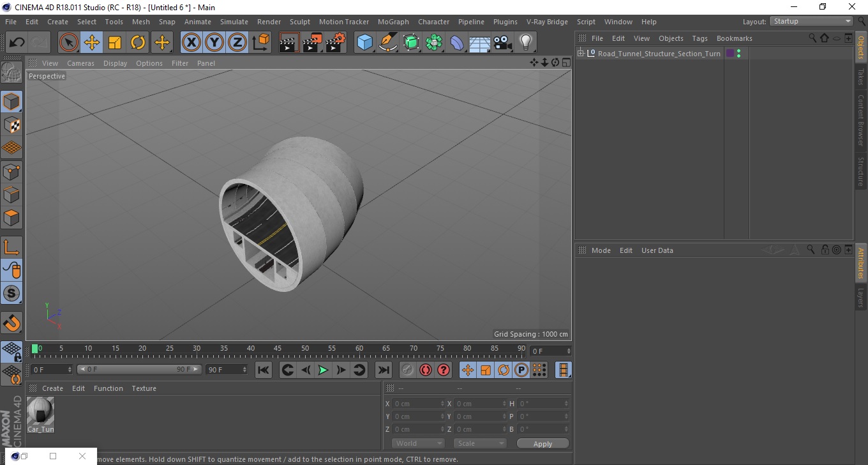Switch to Model mode
868x465 pixels.
tap(11, 102)
